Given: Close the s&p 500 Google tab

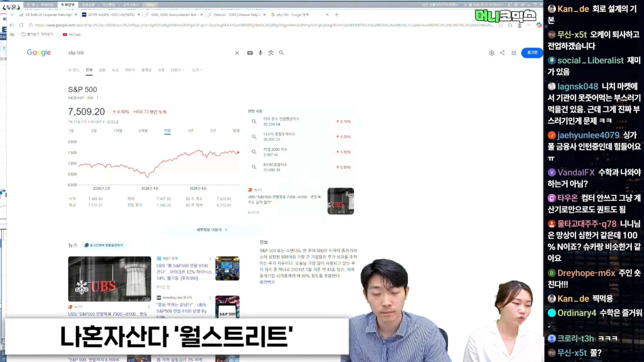Looking at the screenshot, I should pos(327,15).
